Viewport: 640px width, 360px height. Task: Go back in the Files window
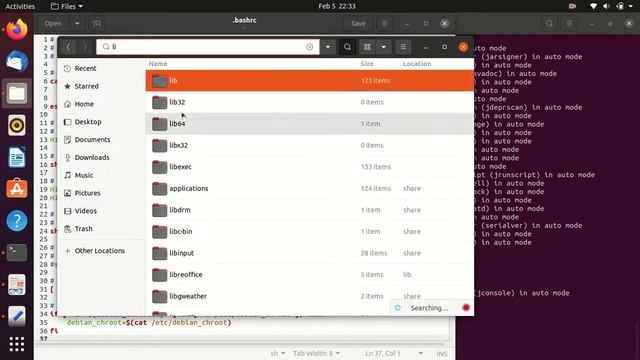pyautogui.click(x=68, y=47)
